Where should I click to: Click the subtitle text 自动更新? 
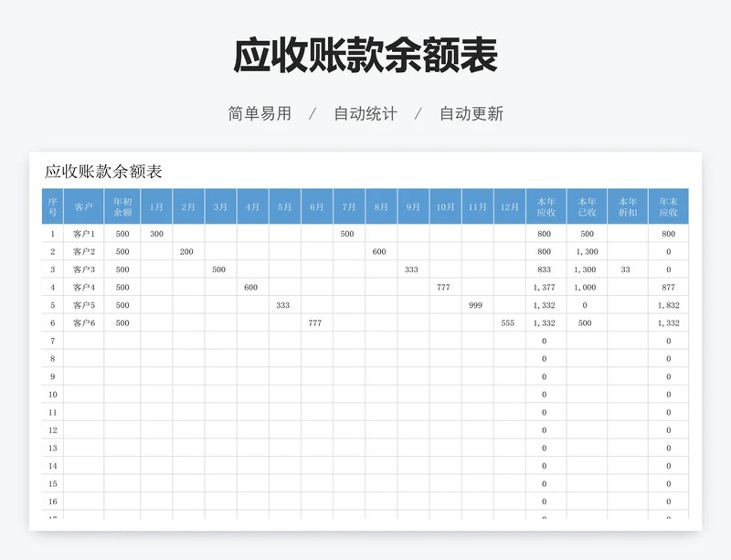point(471,114)
